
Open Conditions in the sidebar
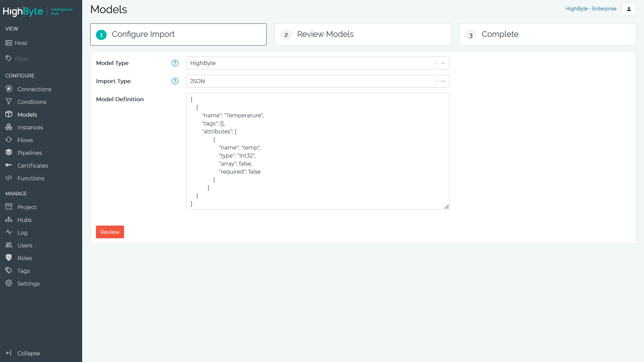pyautogui.click(x=32, y=102)
